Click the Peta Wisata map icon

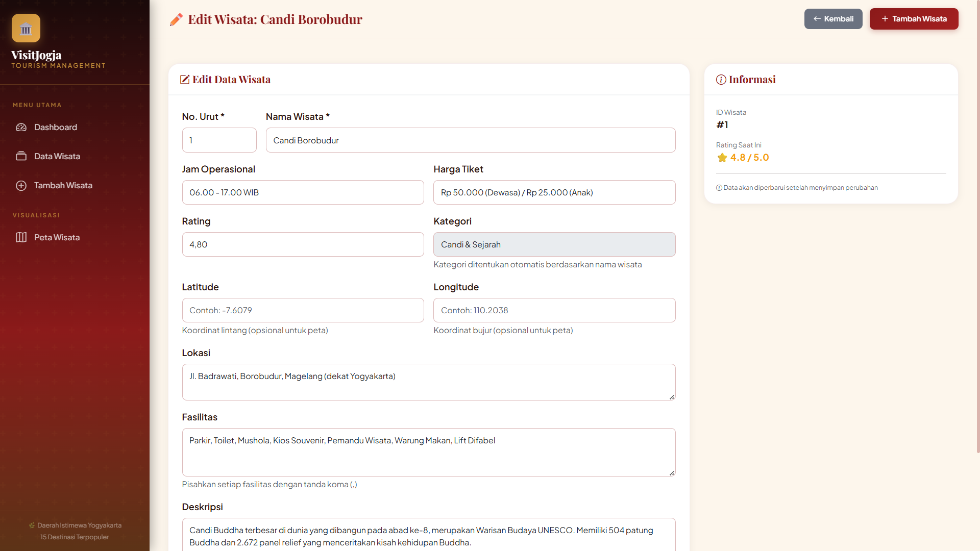tap(21, 237)
